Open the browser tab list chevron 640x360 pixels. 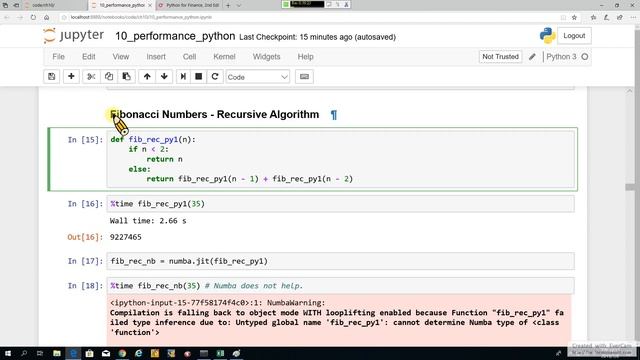[x=239, y=5]
